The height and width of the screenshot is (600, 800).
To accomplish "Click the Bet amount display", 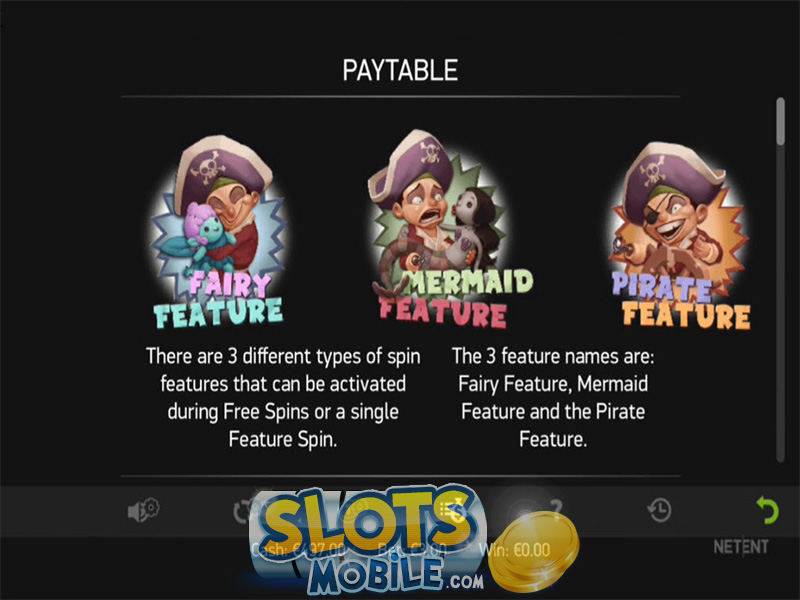I will (x=411, y=550).
